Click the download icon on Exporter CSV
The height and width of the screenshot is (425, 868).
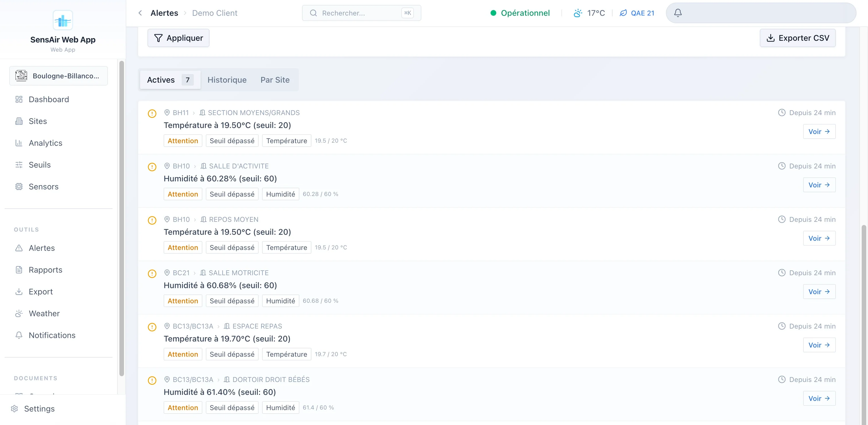click(x=770, y=38)
